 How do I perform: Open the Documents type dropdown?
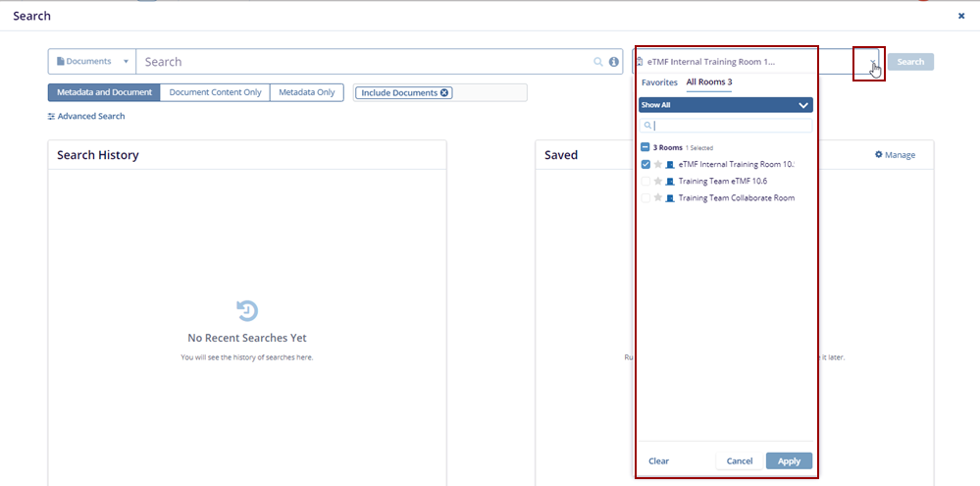(x=92, y=62)
